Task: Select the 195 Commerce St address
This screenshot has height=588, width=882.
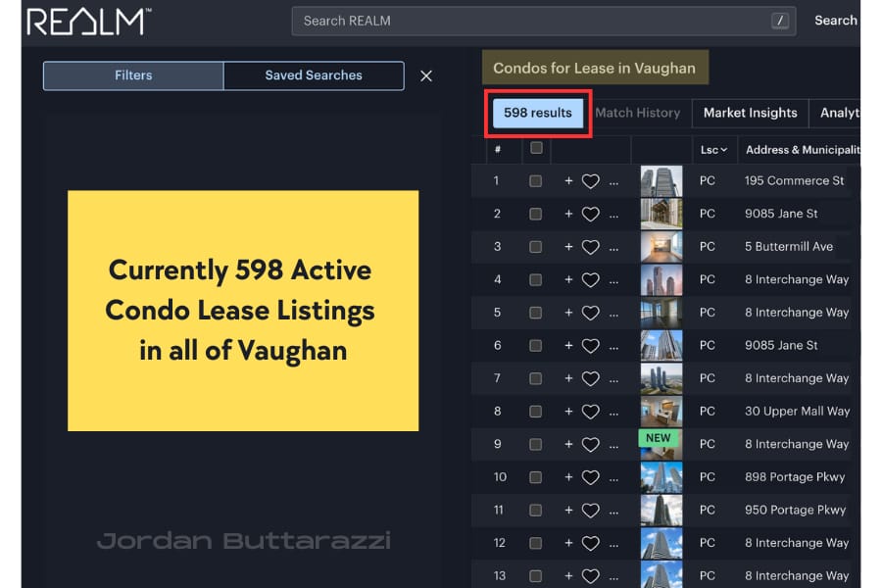Action: [x=794, y=180]
